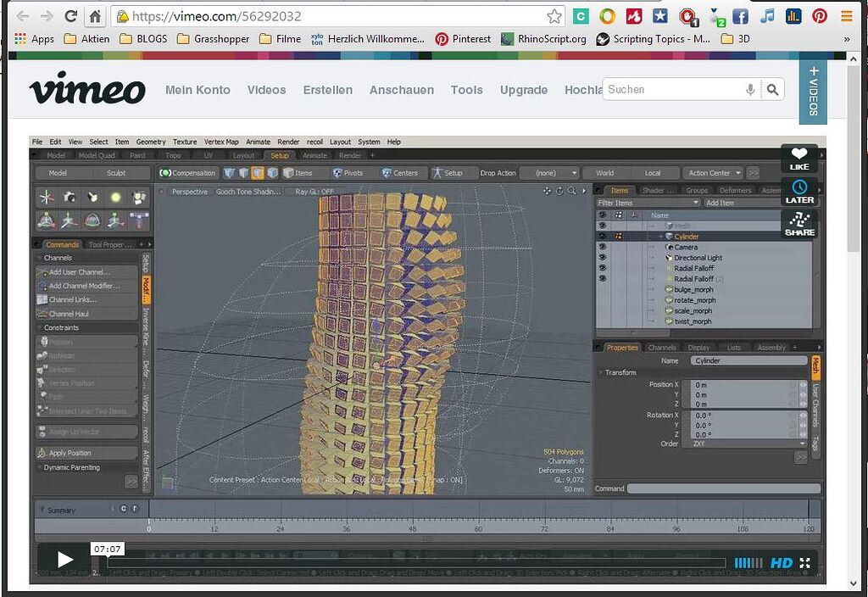
Task: Toggle HD video quality
Action: [x=781, y=563]
